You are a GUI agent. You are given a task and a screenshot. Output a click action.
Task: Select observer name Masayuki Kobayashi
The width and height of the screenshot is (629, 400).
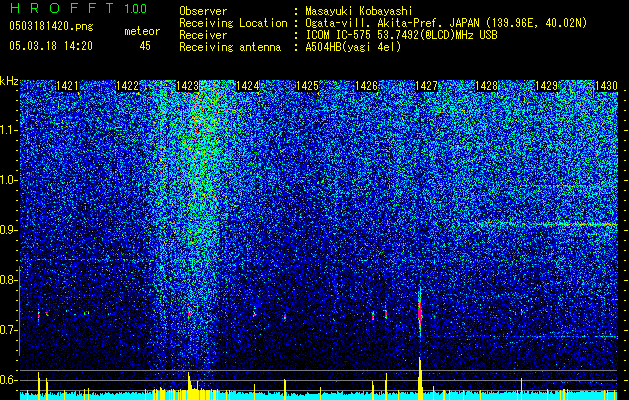[359, 11]
